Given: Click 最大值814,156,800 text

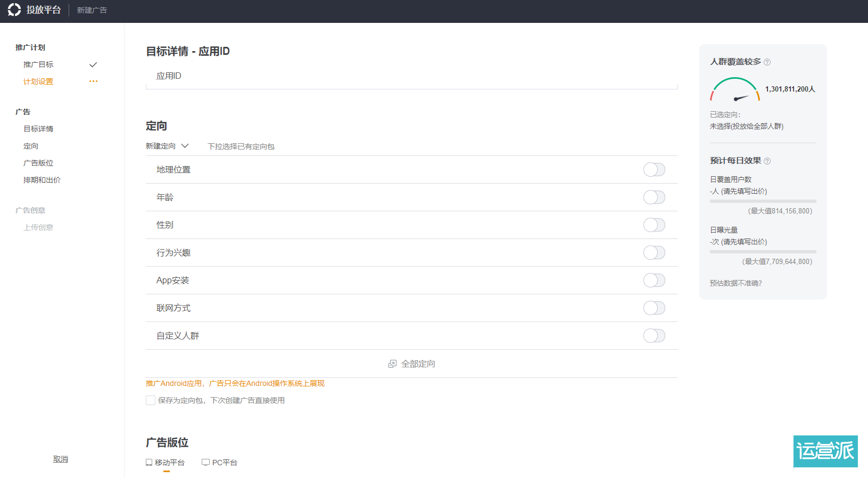Looking at the screenshot, I should [781, 211].
